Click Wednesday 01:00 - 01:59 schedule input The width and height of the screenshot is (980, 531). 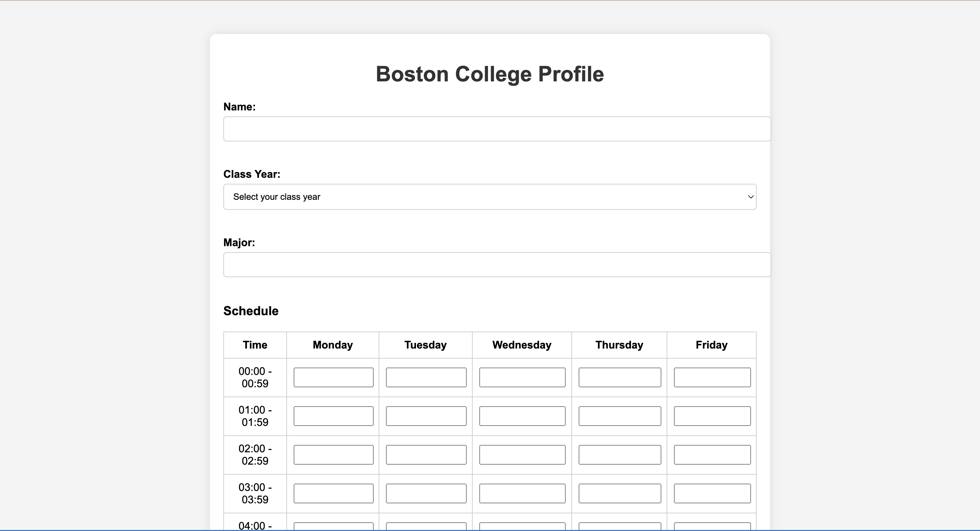(522, 416)
